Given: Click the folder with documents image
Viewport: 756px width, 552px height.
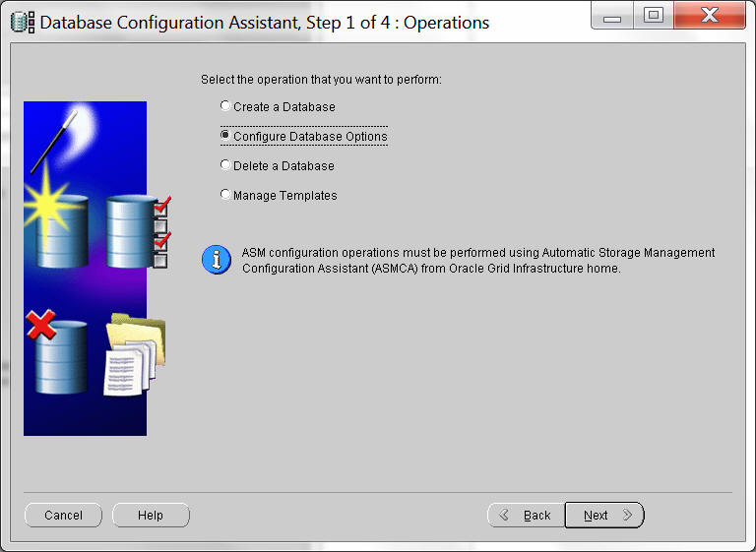Looking at the screenshot, I should click(x=134, y=354).
